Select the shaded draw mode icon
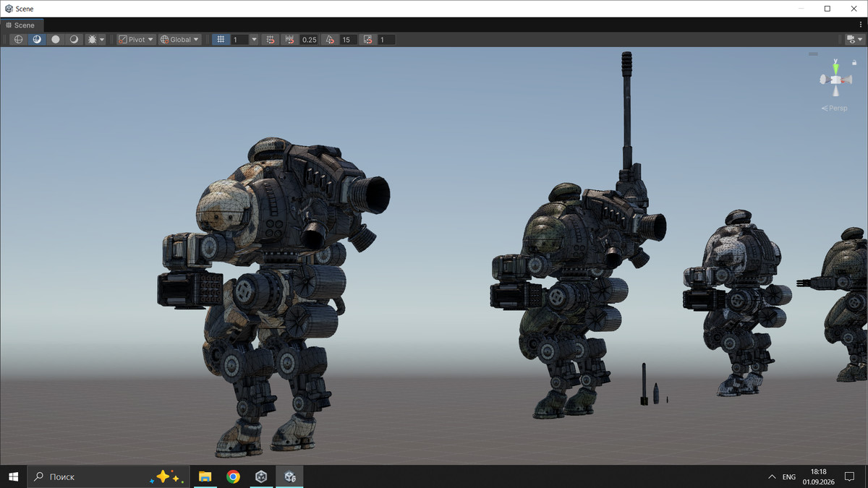Screen dimensions: 868x488 pos(74,40)
